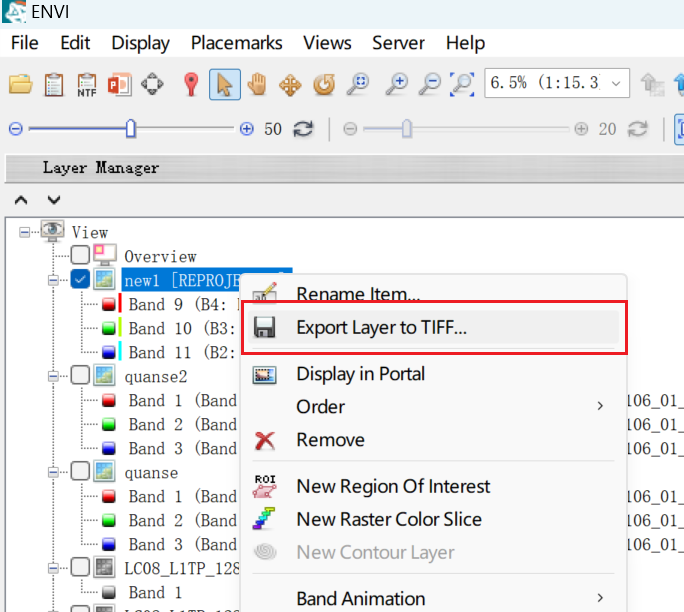
Task: Enable the Overview checkbox
Action: point(80,255)
